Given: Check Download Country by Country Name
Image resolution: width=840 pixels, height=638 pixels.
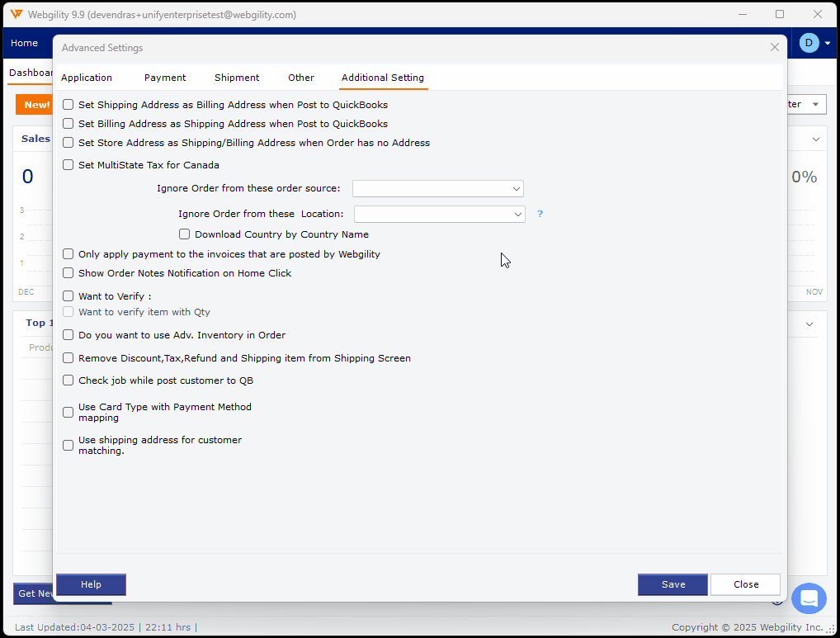Looking at the screenshot, I should coord(185,234).
